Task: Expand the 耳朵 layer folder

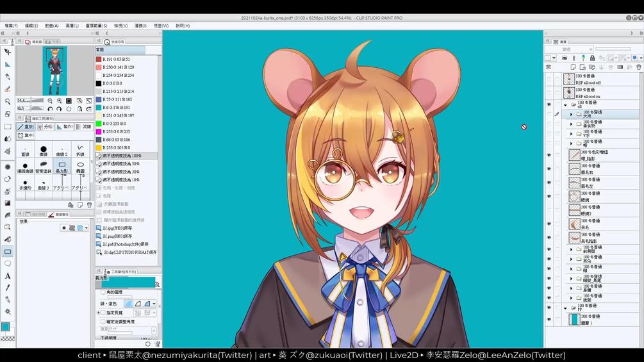Action: pos(571,259)
